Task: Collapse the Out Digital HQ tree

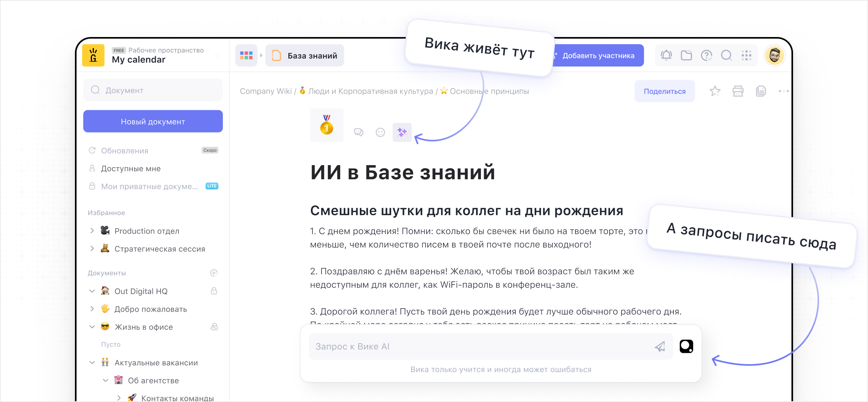Action: (92, 291)
